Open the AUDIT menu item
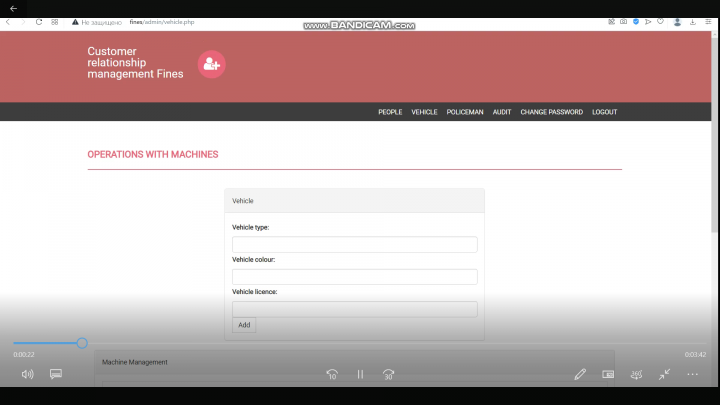 pos(502,112)
